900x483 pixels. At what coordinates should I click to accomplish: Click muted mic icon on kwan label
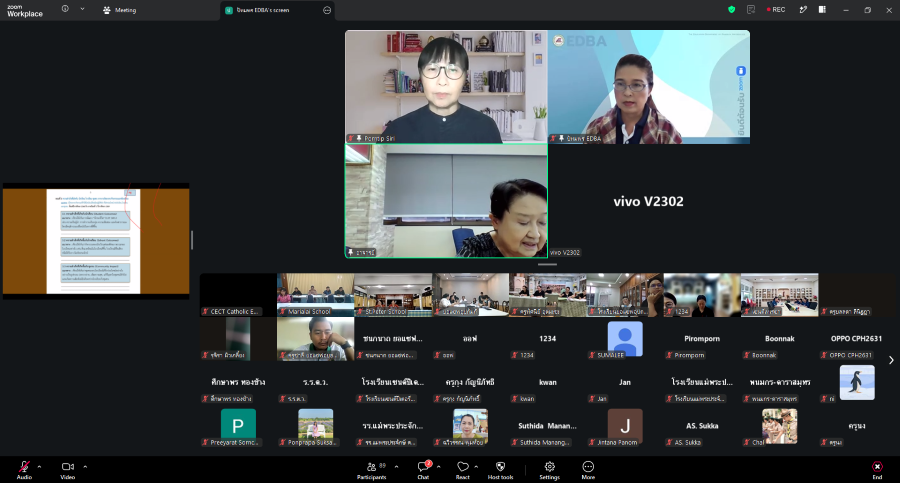(514, 399)
